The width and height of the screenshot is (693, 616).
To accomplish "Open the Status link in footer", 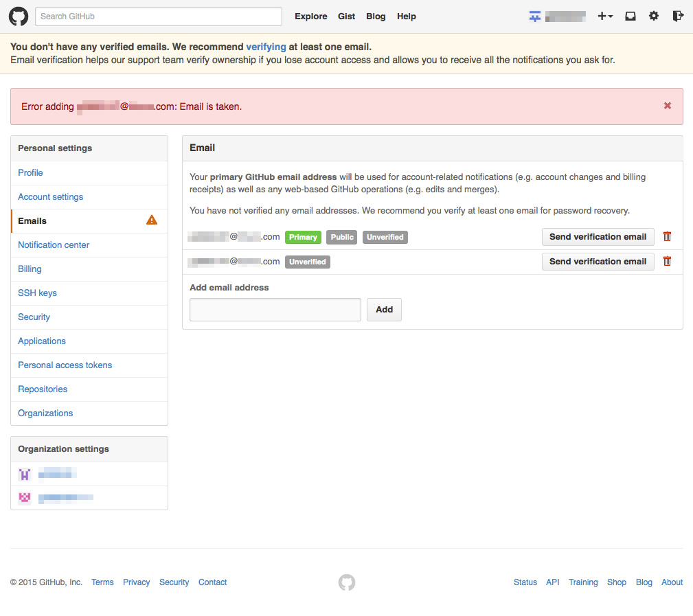I will click(525, 582).
